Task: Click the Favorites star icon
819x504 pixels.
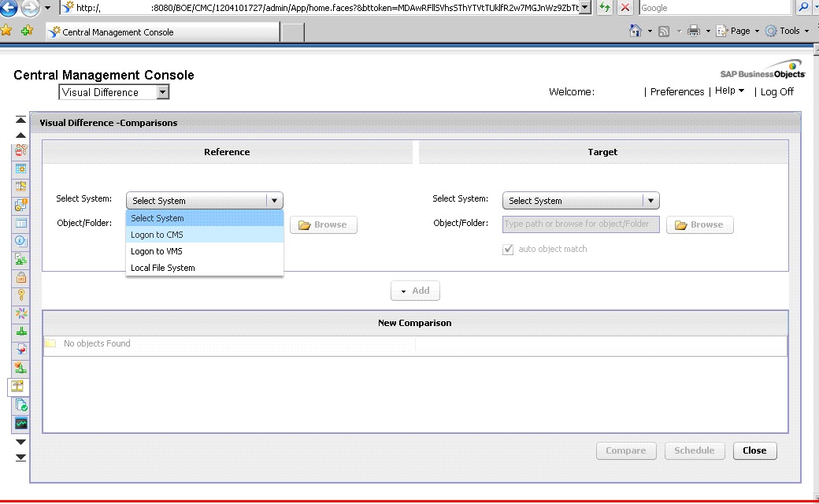Action: coord(8,30)
